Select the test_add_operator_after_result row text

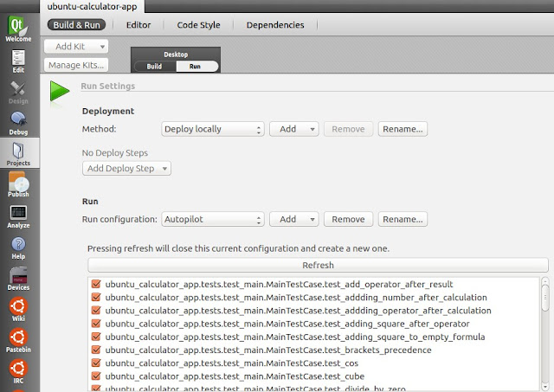[x=279, y=285]
